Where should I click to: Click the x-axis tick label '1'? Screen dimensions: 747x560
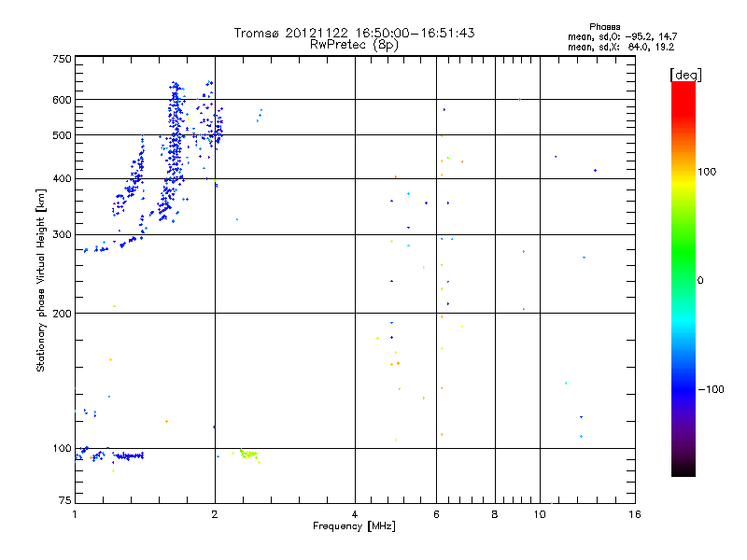click(75, 514)
